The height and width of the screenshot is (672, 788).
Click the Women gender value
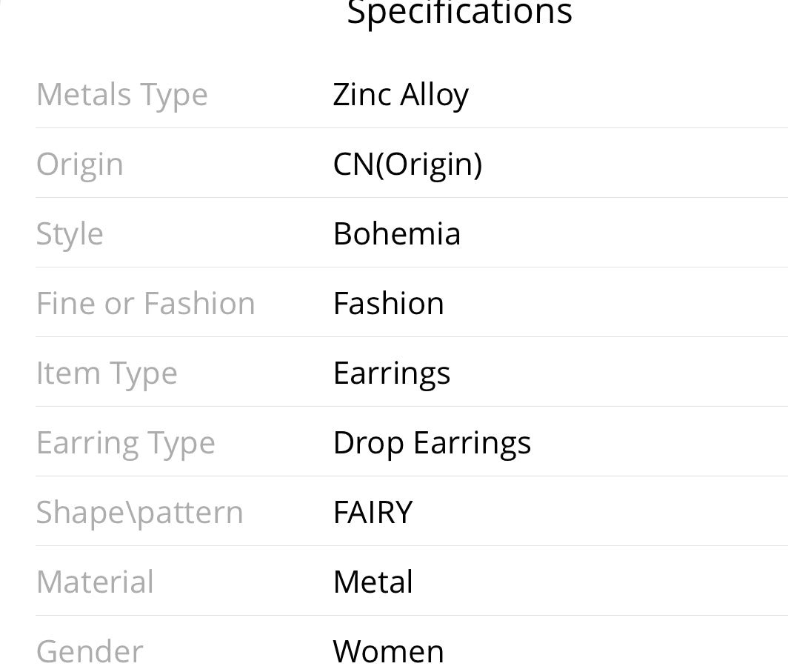[x=389, y=652]
